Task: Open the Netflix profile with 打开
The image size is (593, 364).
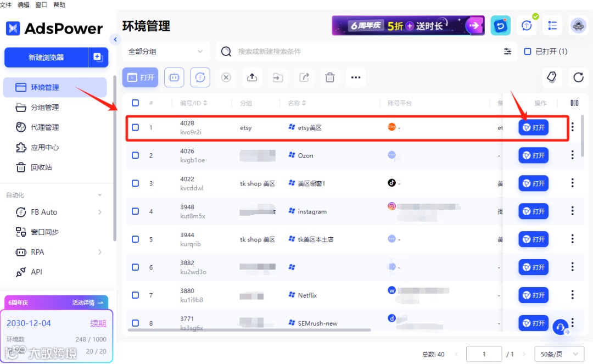Action: point(533,295)
